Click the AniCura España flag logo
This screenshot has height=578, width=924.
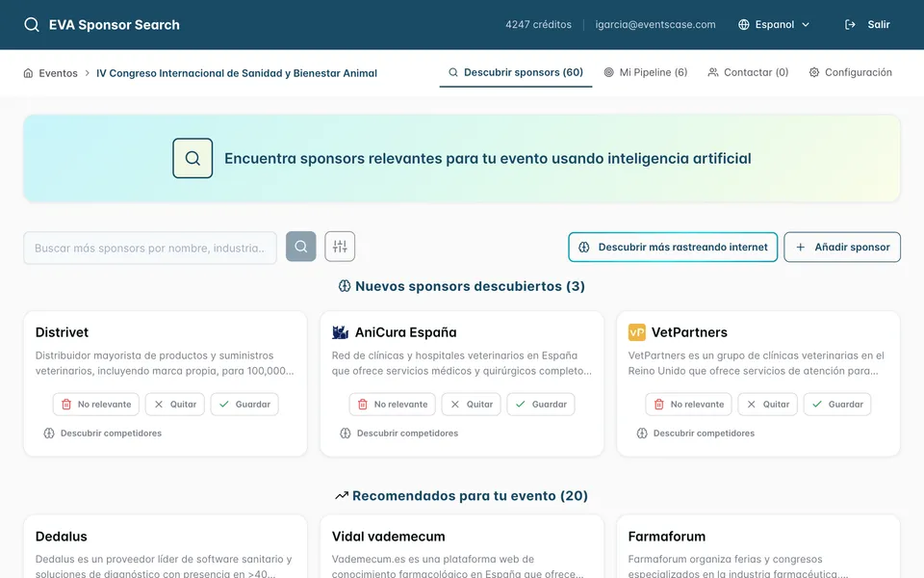pyautogui.click(x=339, y=331)
